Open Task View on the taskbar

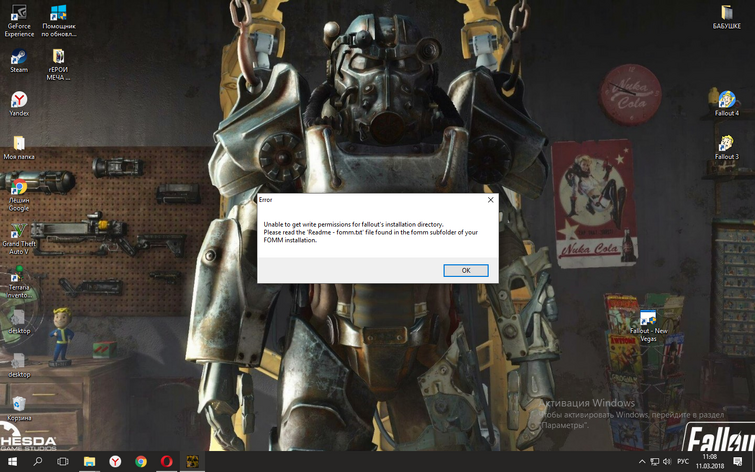tap(63, 461)
